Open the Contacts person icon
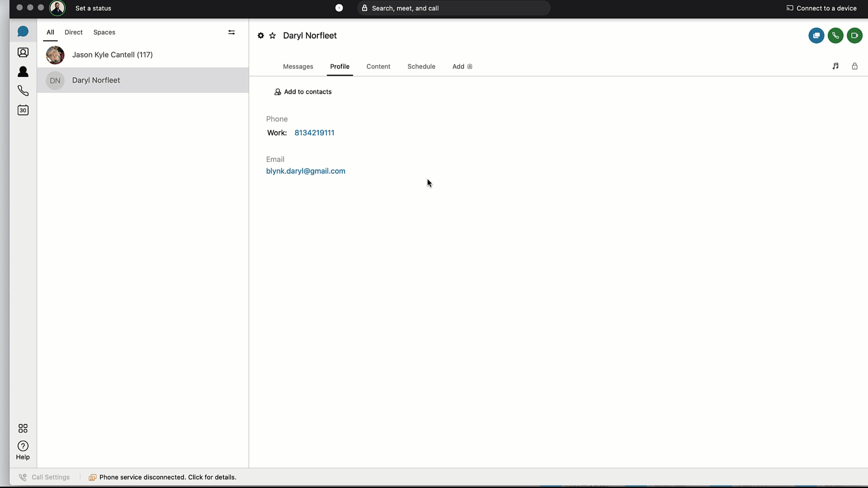This screenshot has height=488, width=868. click(23, 71)
